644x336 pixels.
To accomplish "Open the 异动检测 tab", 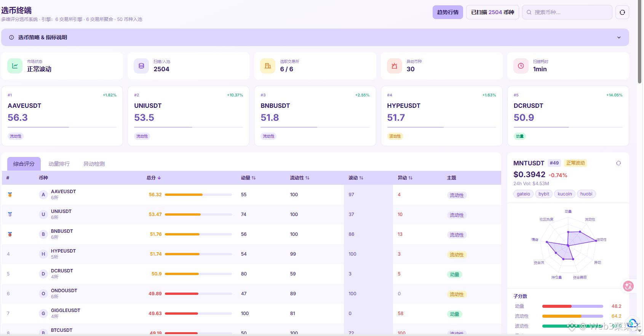I will [94, 164].
